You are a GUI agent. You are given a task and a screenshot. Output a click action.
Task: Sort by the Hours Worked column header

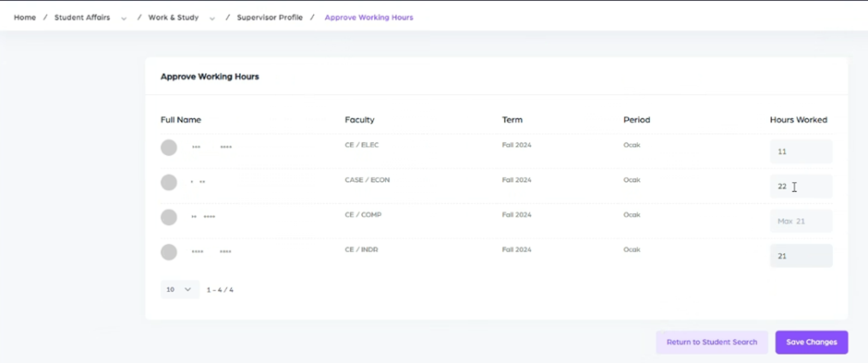click(x=798, y=119)
